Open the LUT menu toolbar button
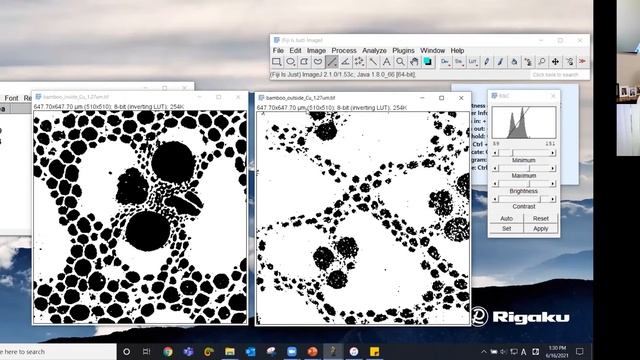Screen dimensions: 640x360 coord(473,62)
